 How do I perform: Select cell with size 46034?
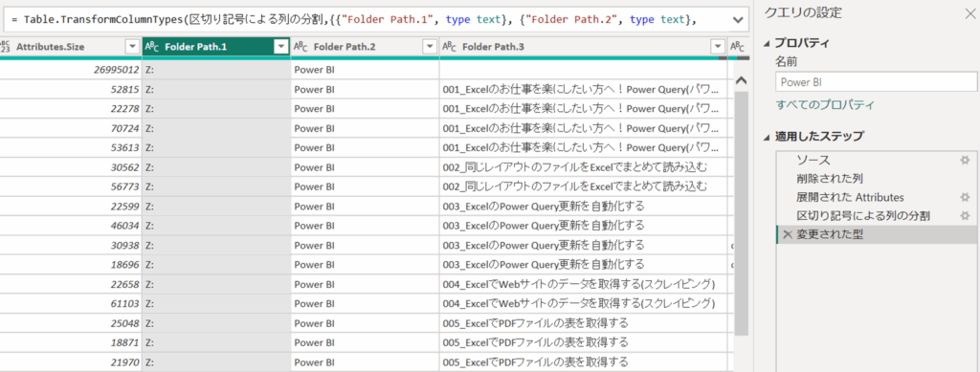tap(71, 225)
